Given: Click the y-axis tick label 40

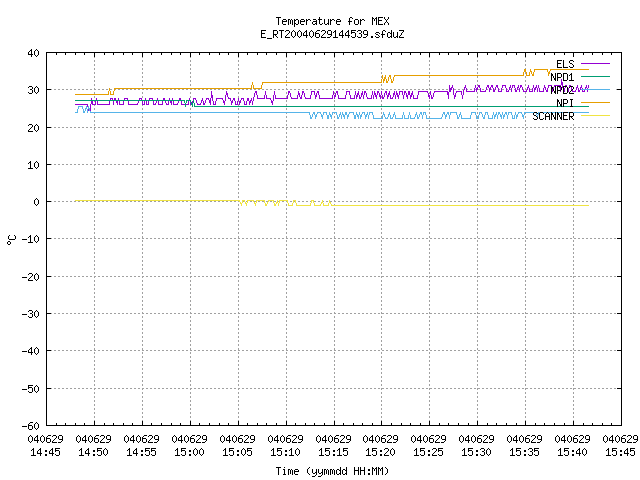Looking at the screenshot, I should (33, 53).
